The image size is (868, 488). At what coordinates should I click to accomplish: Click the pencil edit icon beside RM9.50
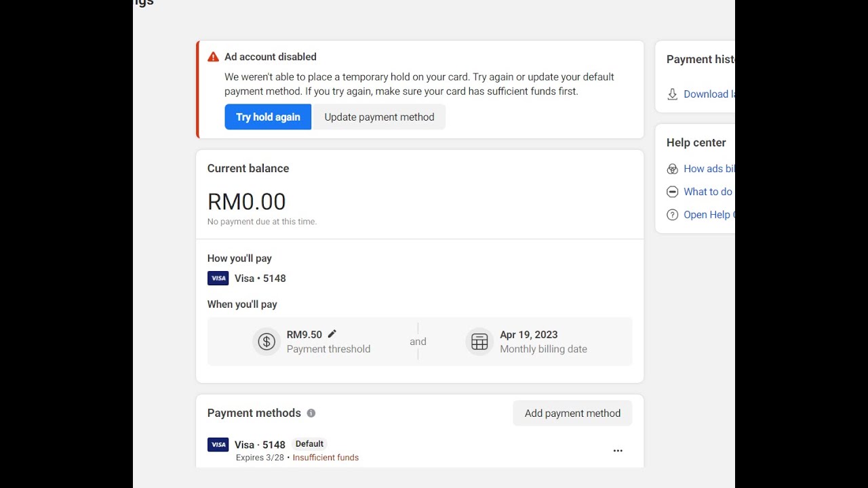(x=332, y=333)
